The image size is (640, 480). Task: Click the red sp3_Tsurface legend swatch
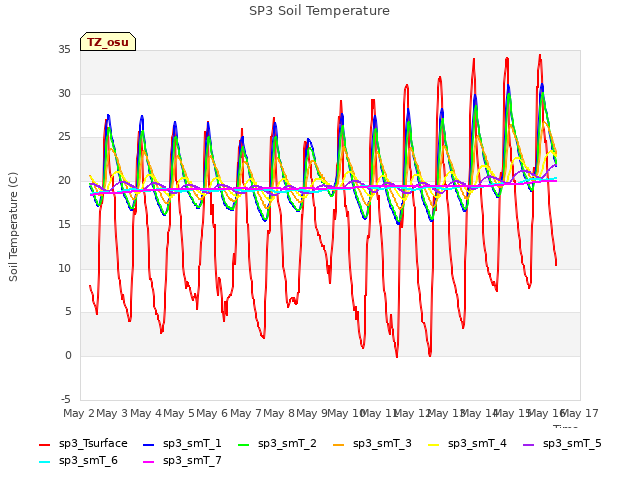pos(44,444)
